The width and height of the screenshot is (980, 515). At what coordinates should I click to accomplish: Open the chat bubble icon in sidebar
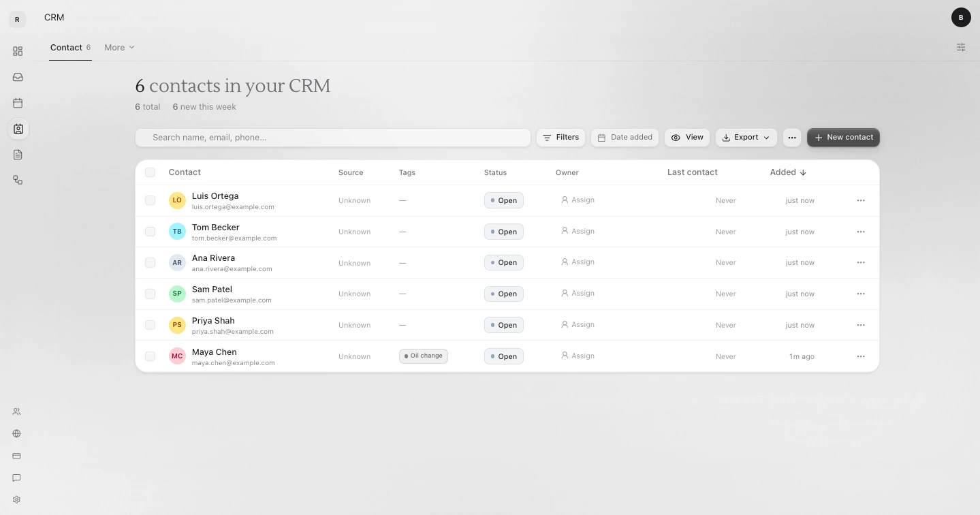(17, 478)
